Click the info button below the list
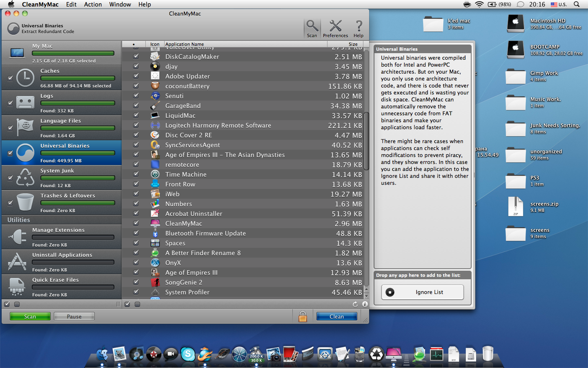Screen dimensions: 588x368 pos(365,304)
